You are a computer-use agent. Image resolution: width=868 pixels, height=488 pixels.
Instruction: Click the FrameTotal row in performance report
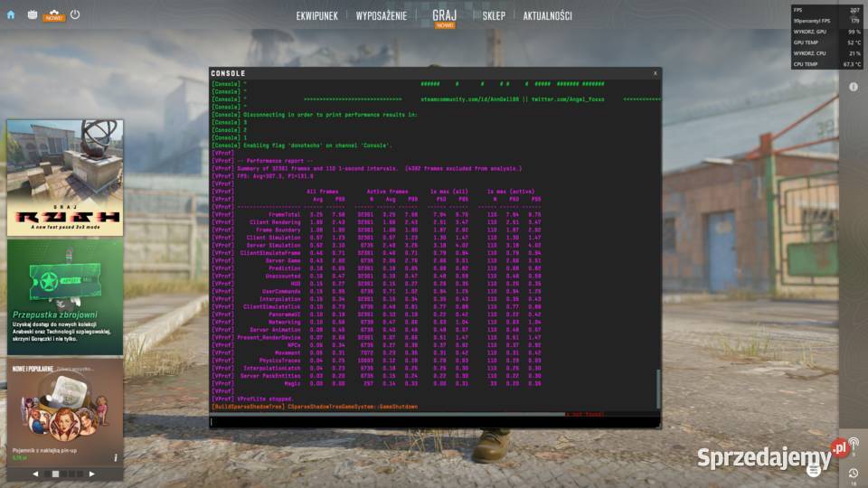tap(376, 215)
